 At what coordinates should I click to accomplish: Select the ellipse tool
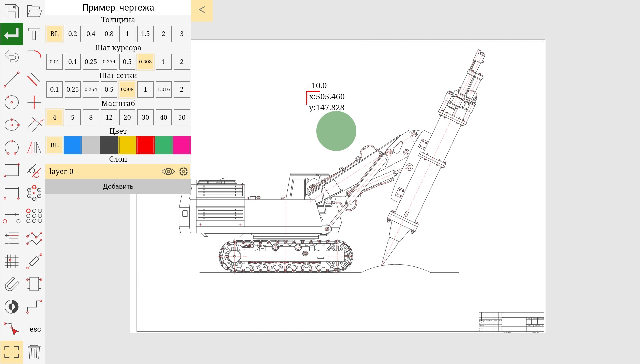point(12,125)
